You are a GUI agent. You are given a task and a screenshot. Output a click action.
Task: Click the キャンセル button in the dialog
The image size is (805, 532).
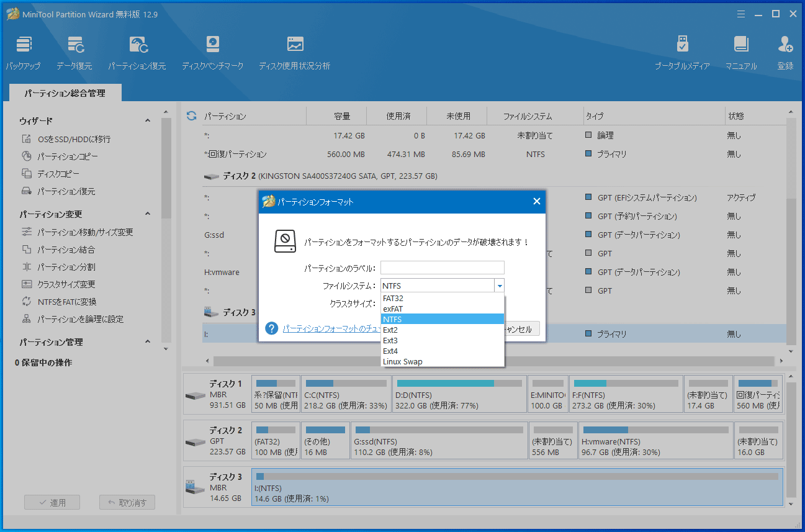coord(520,329)
